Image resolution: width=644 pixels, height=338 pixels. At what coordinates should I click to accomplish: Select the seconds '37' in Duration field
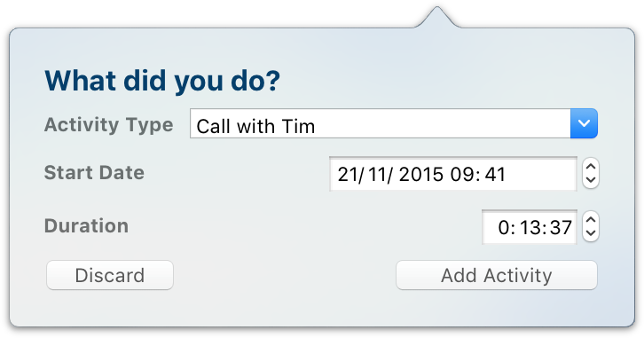[x=561, y=227]
